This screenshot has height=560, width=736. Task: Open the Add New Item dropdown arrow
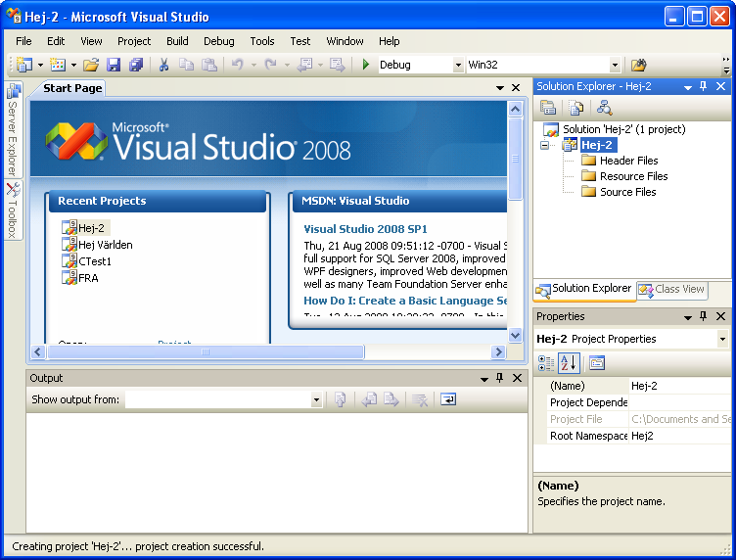[73, 65]
